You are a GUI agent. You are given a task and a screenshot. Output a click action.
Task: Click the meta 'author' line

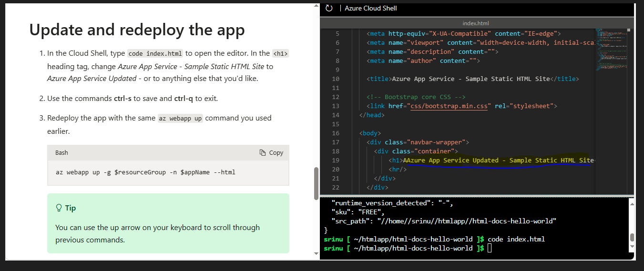pyautogui.click(x=423, y=60)
